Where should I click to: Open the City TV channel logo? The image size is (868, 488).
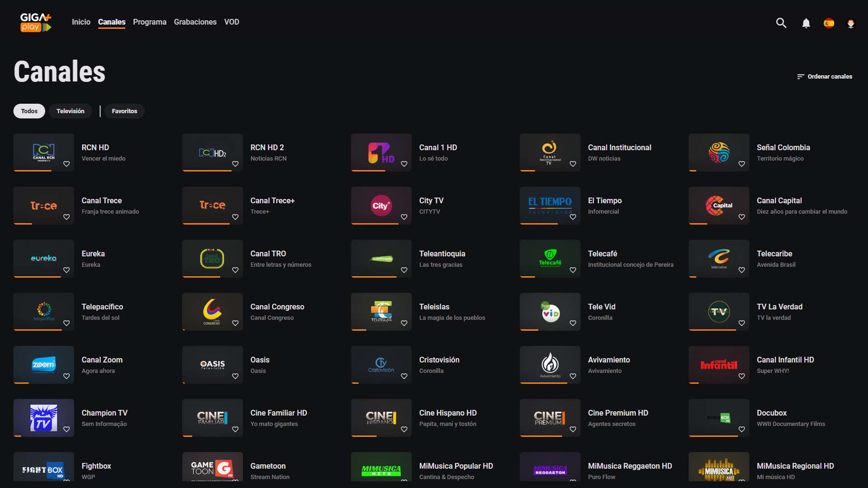point(381,206)
